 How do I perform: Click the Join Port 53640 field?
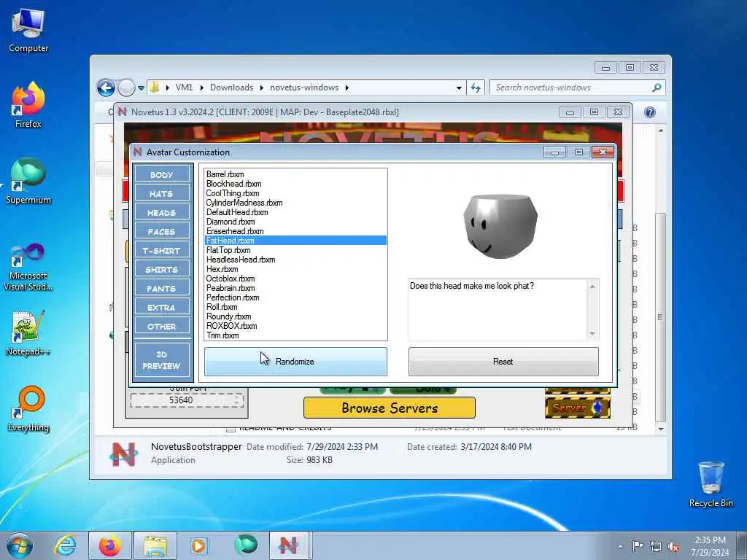187,400
